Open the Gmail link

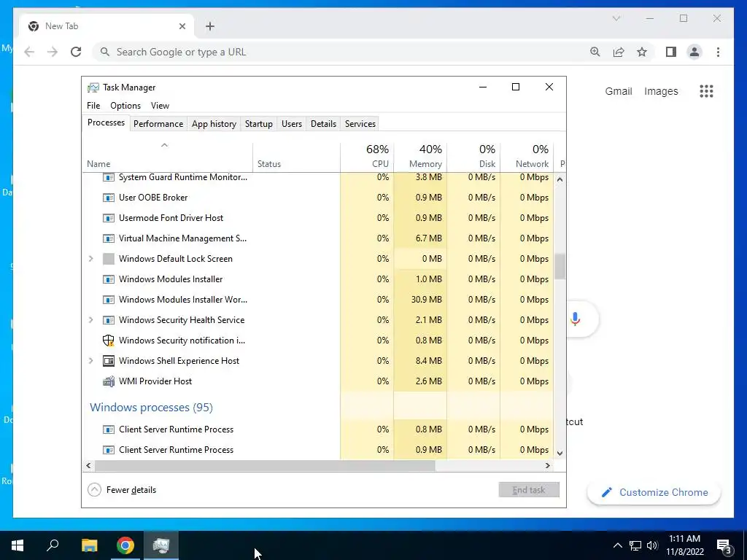[619, 91]
